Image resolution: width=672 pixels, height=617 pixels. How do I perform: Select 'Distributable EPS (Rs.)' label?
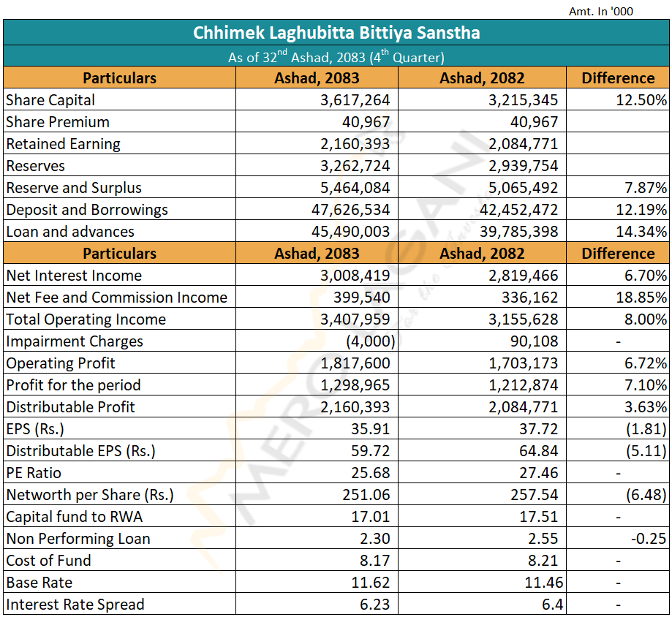point(80,451)
